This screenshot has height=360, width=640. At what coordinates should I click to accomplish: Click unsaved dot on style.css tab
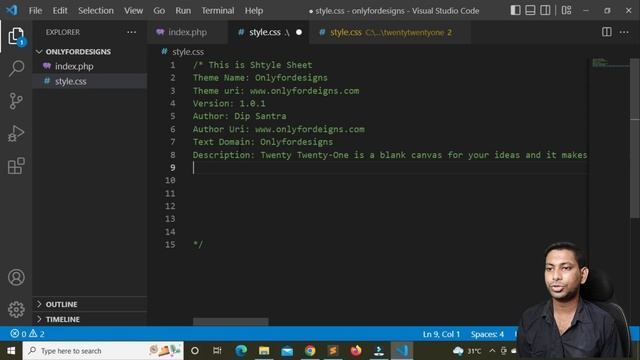[x=299, y=32]
